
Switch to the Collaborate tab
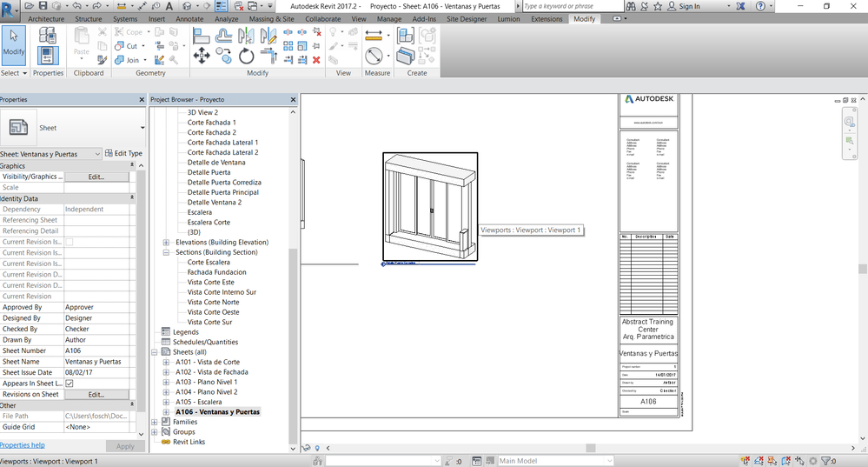[x=322, y=19]
